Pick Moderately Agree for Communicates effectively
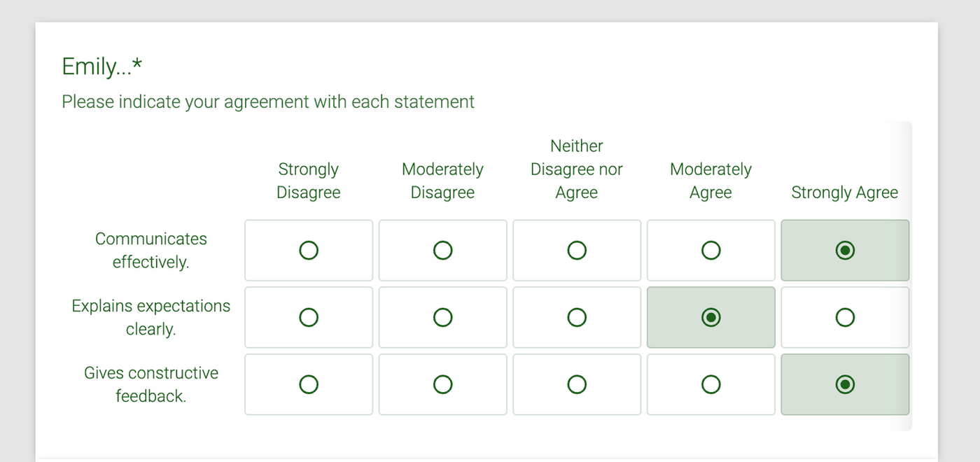980x462 pixels. pyautogui.click(x=710, y=250)
